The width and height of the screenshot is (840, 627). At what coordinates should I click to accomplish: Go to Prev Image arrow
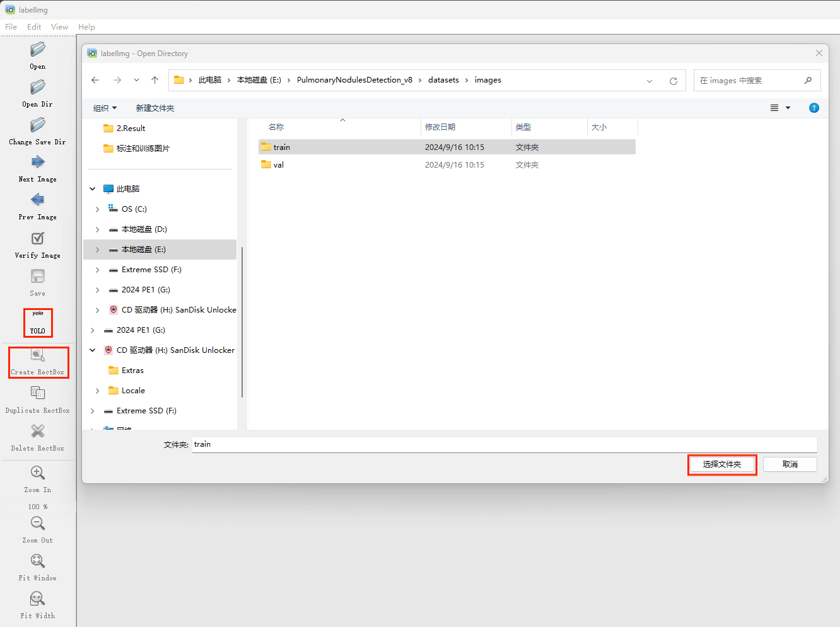38,200
